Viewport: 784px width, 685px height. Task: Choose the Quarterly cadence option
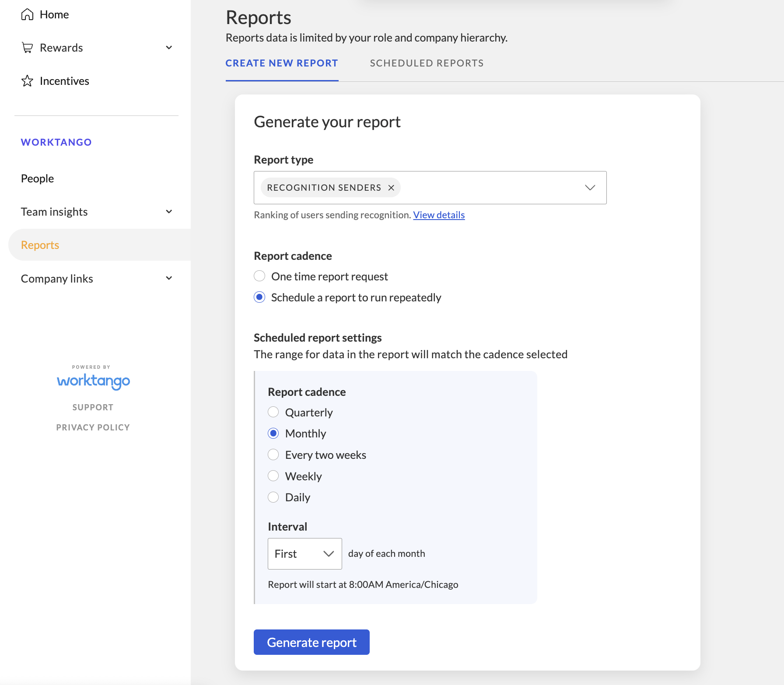273,412
